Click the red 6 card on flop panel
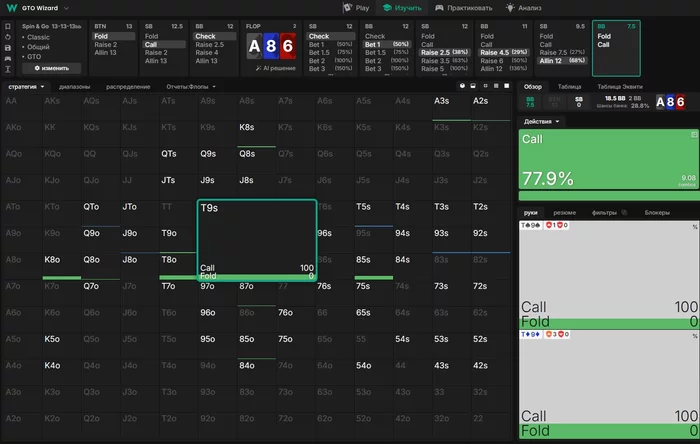 288,46
